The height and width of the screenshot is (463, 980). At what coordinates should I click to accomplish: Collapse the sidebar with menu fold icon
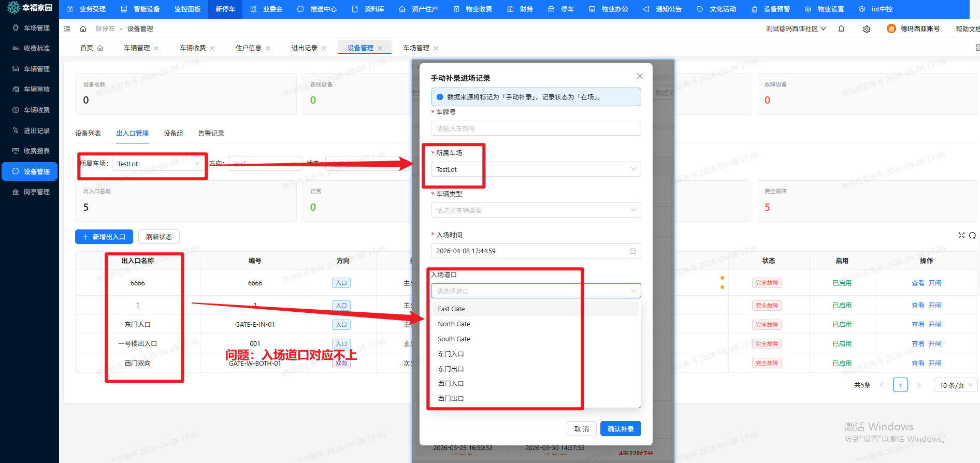point(67,29)
